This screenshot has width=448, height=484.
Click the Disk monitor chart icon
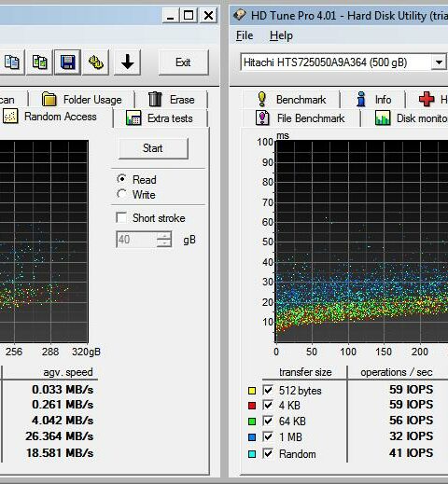(383, 118)
